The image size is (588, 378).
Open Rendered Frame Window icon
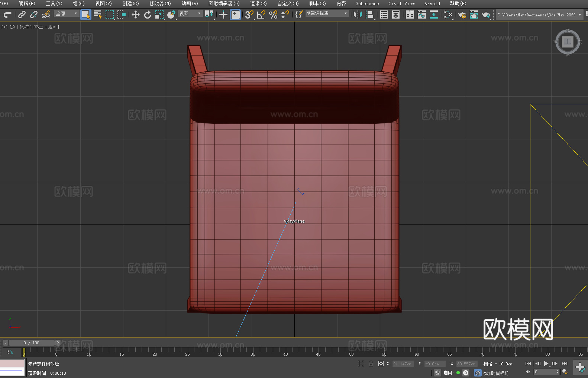point(474,14)
